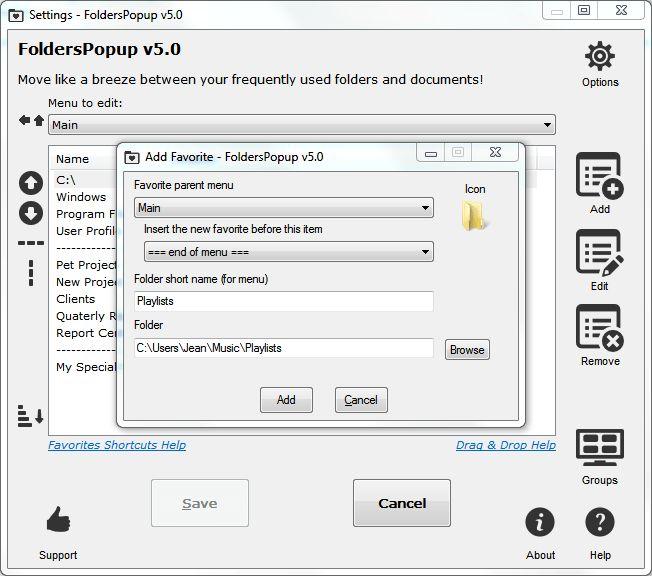Open the Groups icon
The width and height of the screenshot is (652, 576).
pos(600,448)
